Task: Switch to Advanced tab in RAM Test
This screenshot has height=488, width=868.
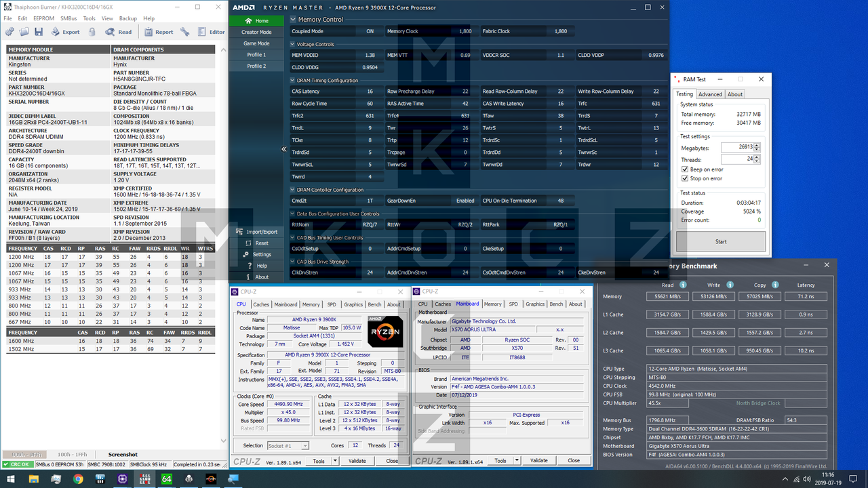Action: [710, 94]
